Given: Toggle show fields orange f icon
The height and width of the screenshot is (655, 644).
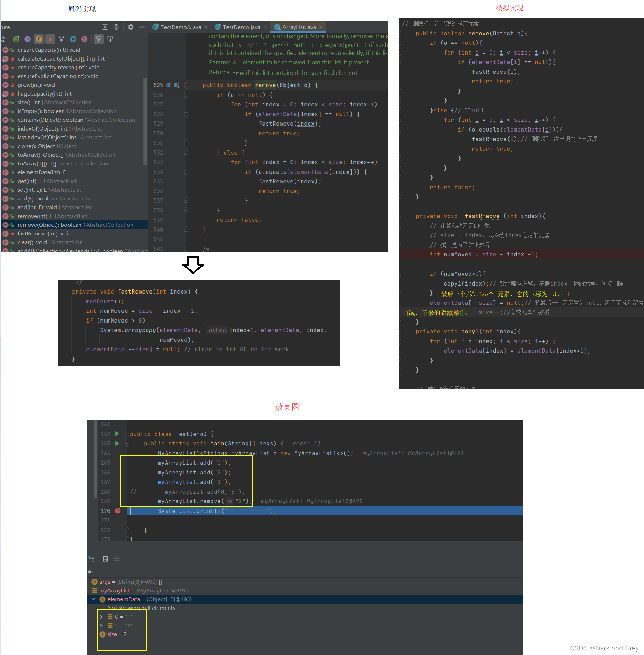Looking at the screenshot, I should click(x=39, y=39).
